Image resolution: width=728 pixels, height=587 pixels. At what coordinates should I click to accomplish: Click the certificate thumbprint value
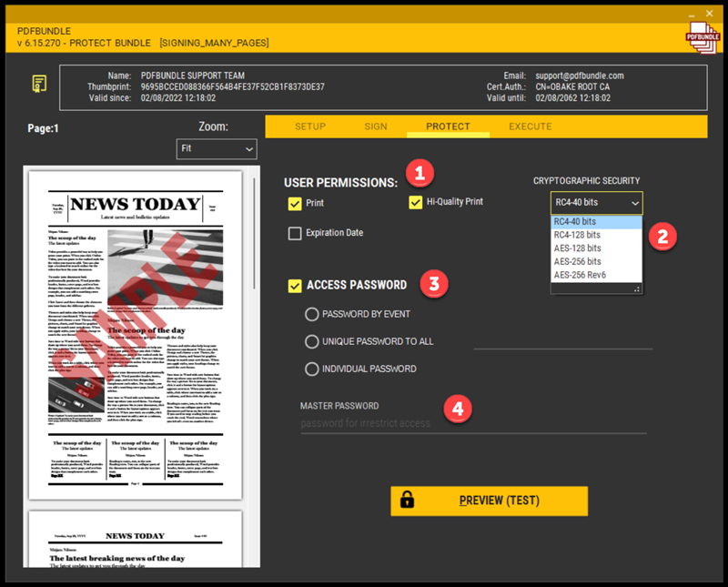tap(233, 86)
